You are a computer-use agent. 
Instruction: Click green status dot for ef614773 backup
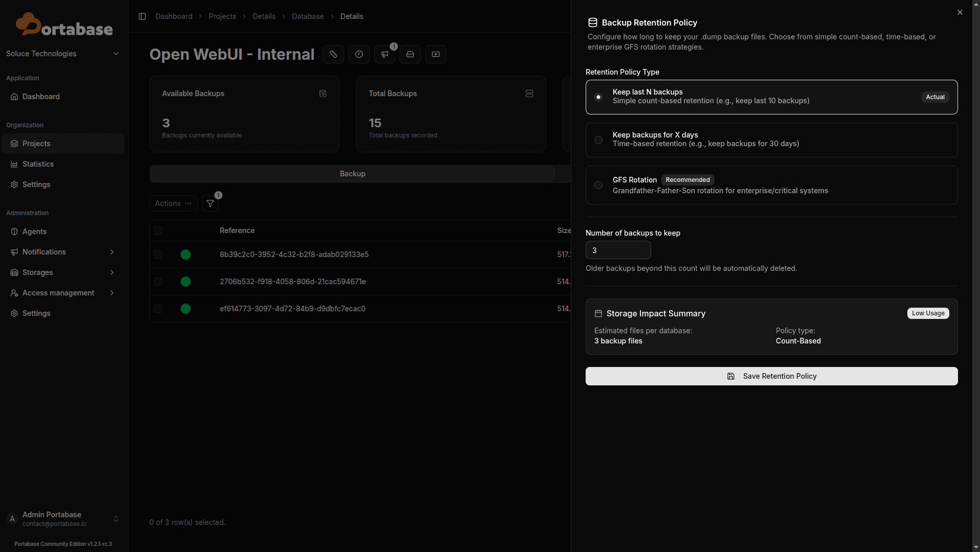pyautogui.click(x=186, y=309)
